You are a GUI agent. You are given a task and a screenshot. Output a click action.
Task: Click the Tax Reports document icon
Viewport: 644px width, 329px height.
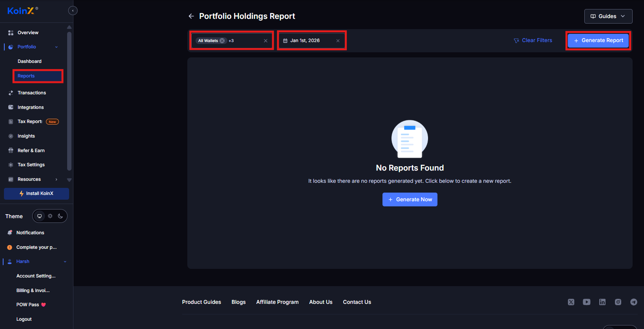tap(11, 121)
